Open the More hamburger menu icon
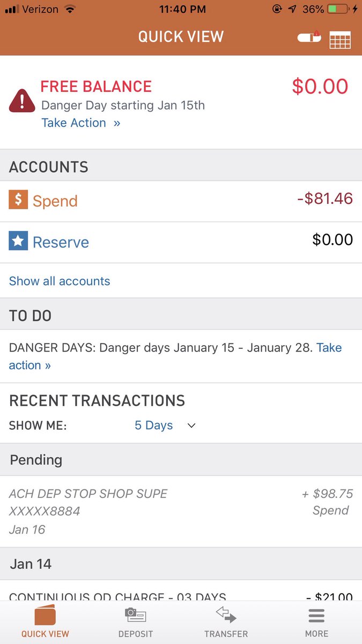The height and width of the screenshot is (644, 362). [316, 615]
